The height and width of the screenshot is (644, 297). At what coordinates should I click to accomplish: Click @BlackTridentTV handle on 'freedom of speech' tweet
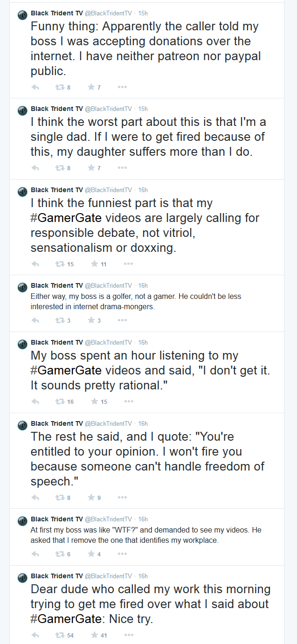click(108, 424)
